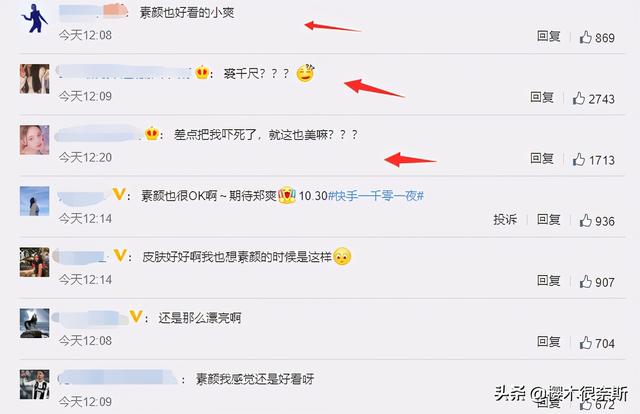The height and width of the screenshot is (414, 640).
Task: Like the comment with 869 likes
Action: pyautogui.click(x=585, y=37)
